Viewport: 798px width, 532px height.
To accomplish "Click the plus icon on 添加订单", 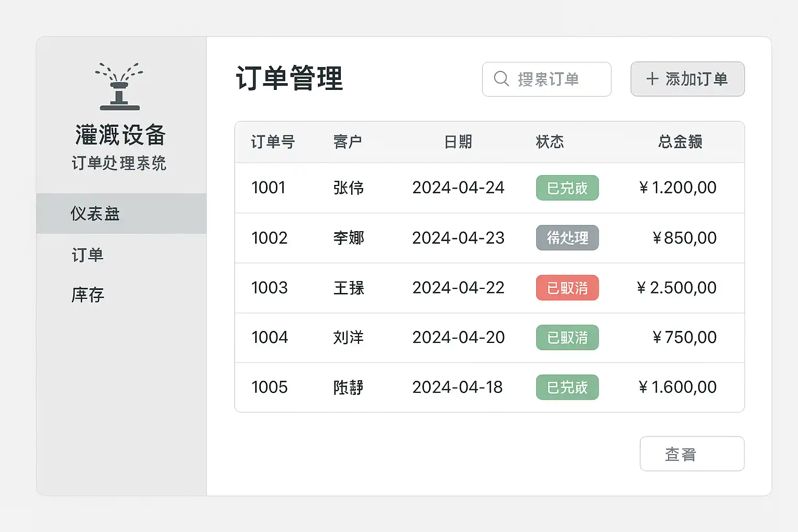I will [652, 79].
